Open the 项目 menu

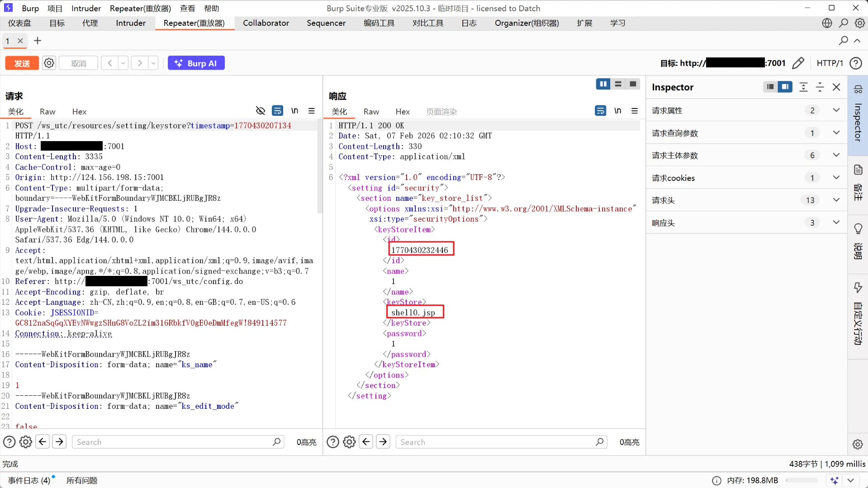pos(55,8)
